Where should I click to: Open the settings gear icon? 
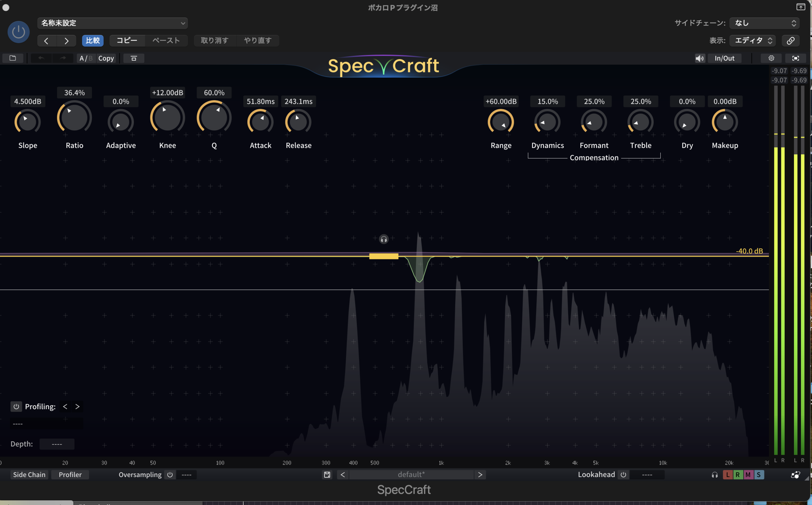(x=771, y=58)
